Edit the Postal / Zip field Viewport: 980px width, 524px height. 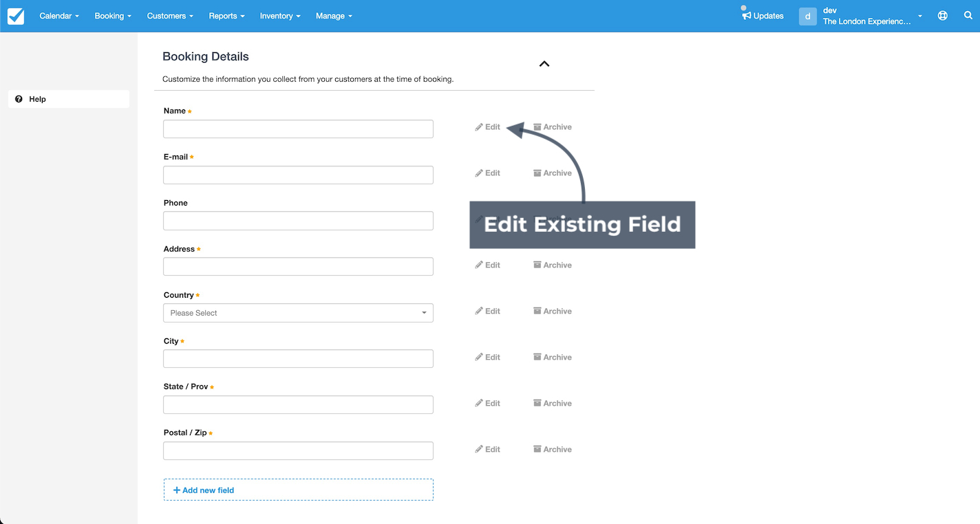pyautogui.click(x=487, y=450)
